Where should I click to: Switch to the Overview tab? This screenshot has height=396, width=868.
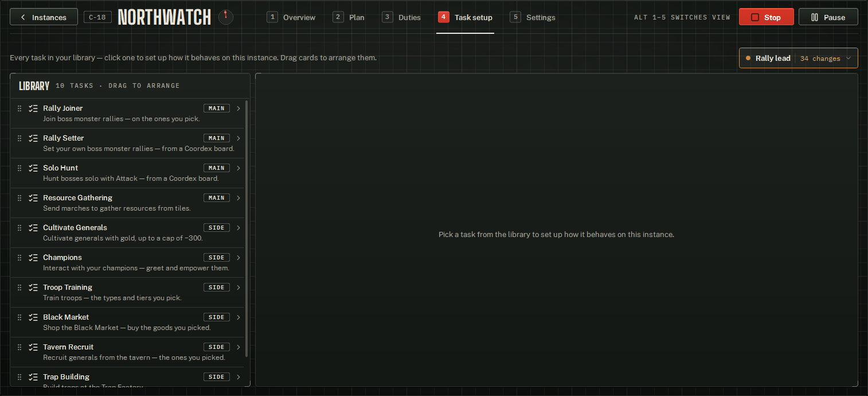click(291, 17)
